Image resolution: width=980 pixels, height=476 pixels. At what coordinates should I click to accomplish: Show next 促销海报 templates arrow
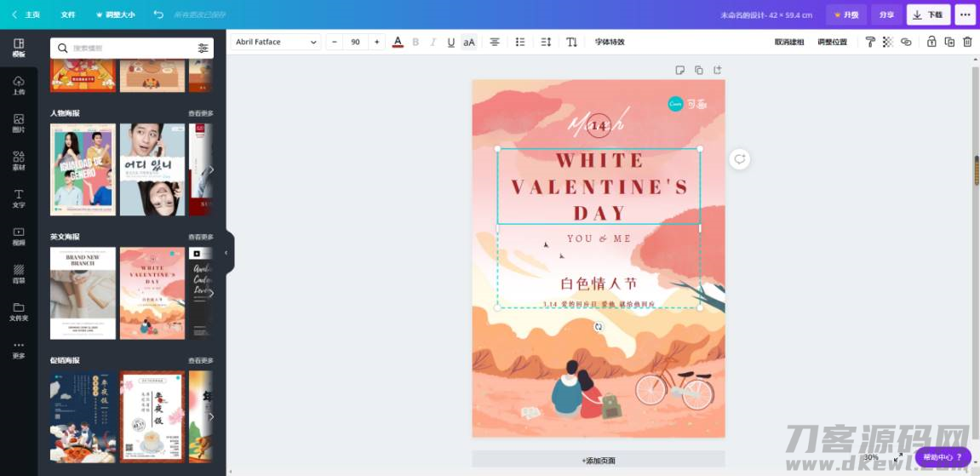pyautogui.click(x=210, y=416)
